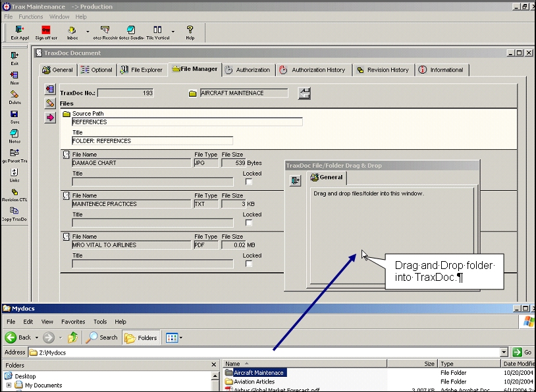The width and height of the screenshot is (536, 392).
Task: Open the Forward history dropdown arrow in Mydocs
Action: (x=61, y=337)
